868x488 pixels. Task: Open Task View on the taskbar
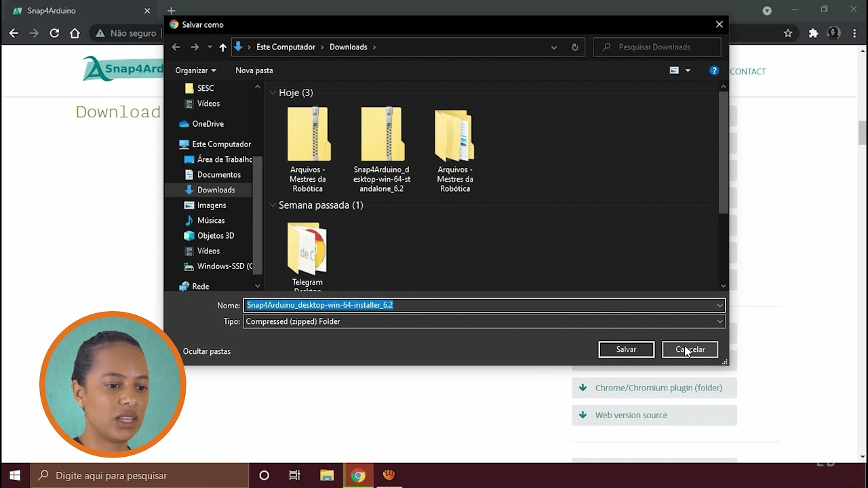coord(295,475)
